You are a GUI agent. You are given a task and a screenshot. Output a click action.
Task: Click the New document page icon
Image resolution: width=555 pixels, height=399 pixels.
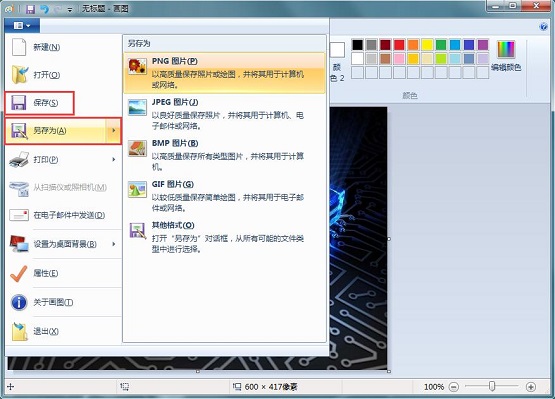(x=19, y=47)
